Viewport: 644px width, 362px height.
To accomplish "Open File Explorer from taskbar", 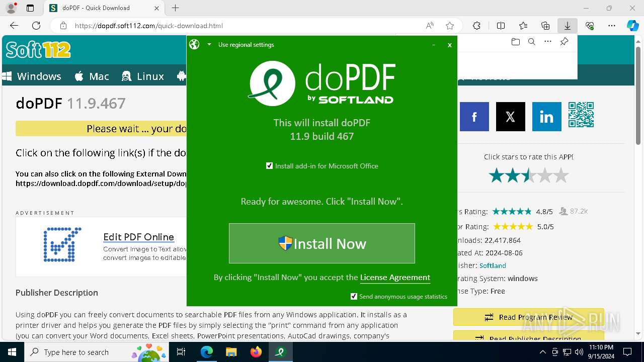I will point(231,352).
